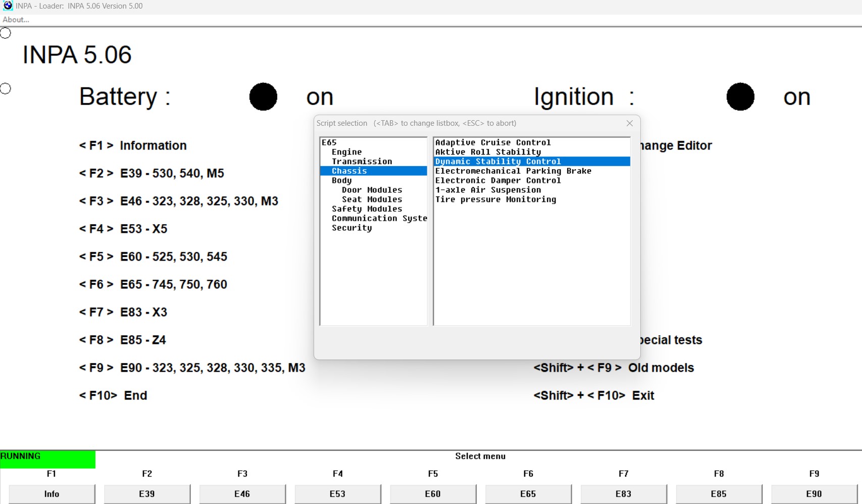Image resolution: width=862 pixels, height=504 pixels.
Task: Click the E60 function button
Action: (x=433, y=494)
